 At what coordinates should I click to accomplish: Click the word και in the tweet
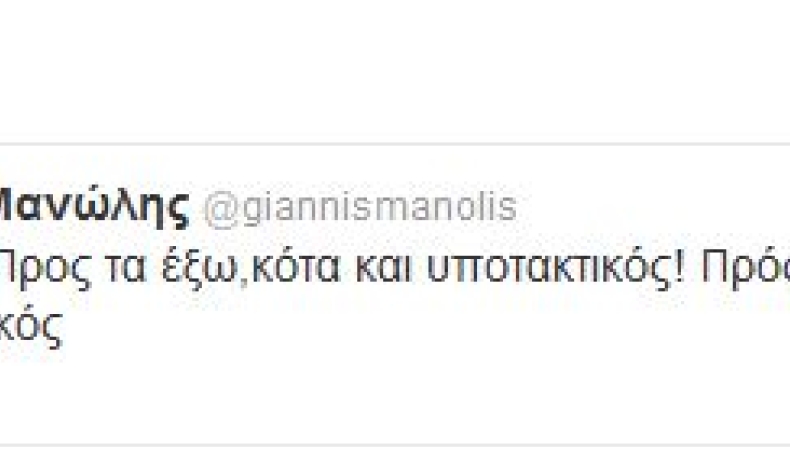point(384,268)
